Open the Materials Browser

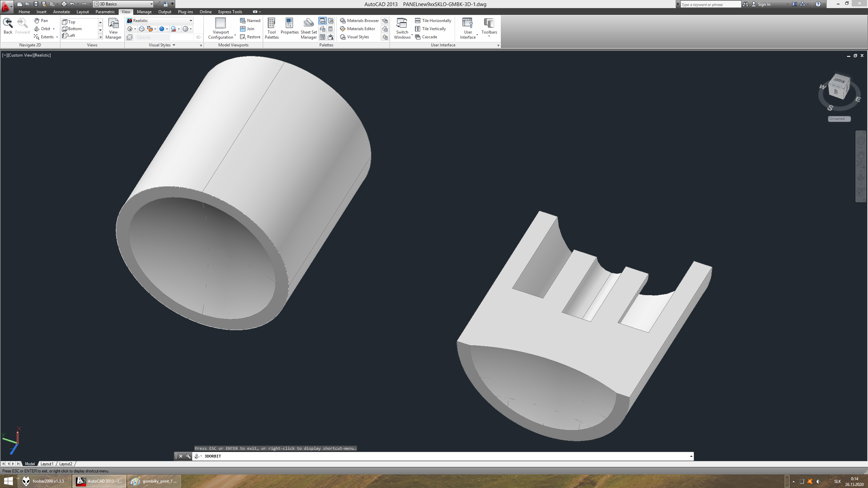click(x=359, y=21)
